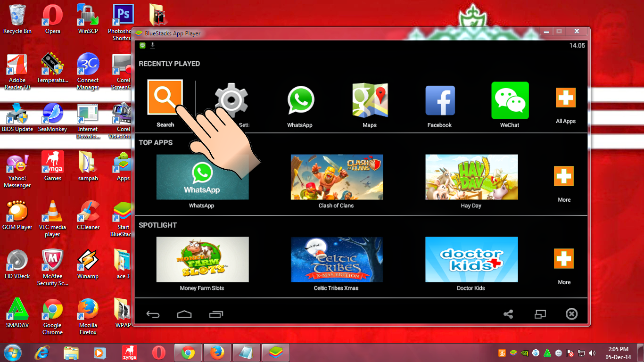Switch to BlueStacks in the taskbar
Screen dimensions: 644x362
pos(275,353)
